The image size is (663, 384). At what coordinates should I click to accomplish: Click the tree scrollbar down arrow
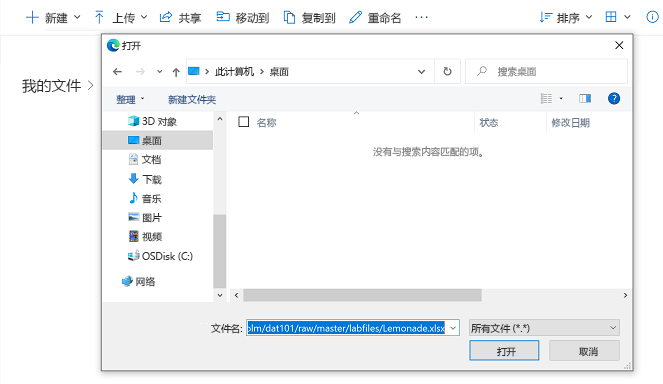[219, 295]
